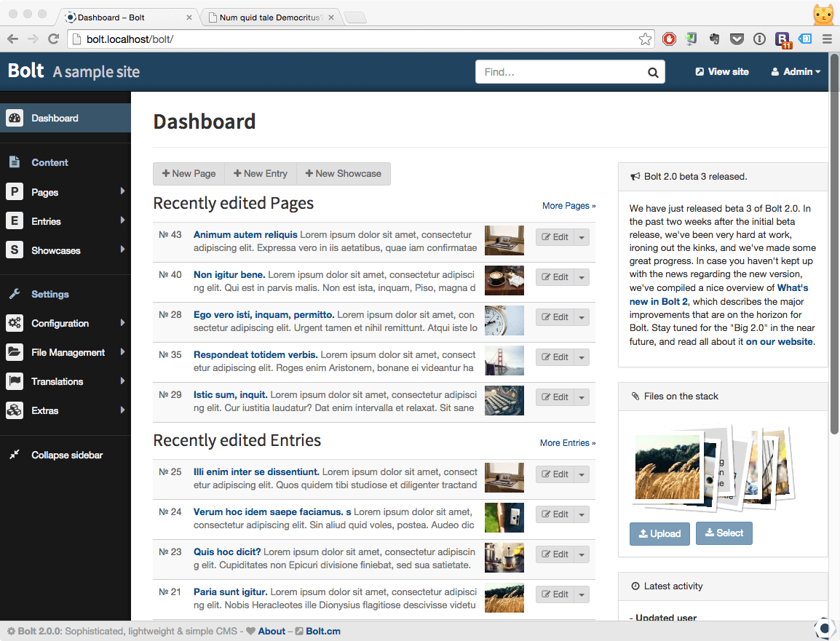
Task: Click the Upload button
Action: pos(659,533)
